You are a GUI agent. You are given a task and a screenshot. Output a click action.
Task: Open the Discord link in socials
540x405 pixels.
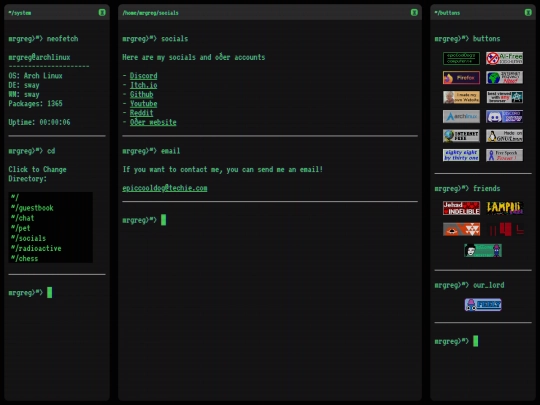pos(143,76)
